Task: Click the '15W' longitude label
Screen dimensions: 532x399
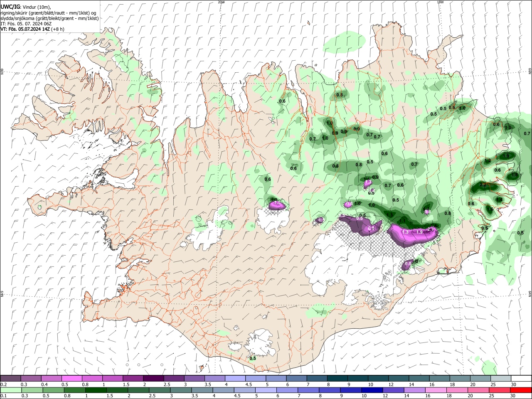Action: point(440,2)
